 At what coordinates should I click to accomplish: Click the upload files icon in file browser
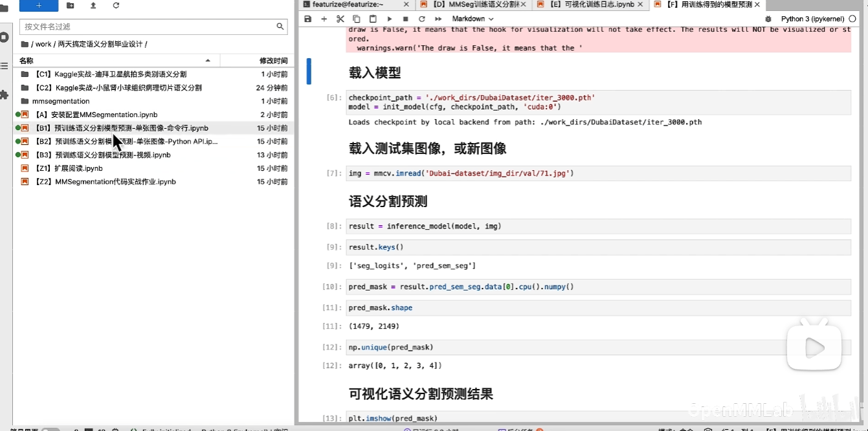[x=93, y=5]
